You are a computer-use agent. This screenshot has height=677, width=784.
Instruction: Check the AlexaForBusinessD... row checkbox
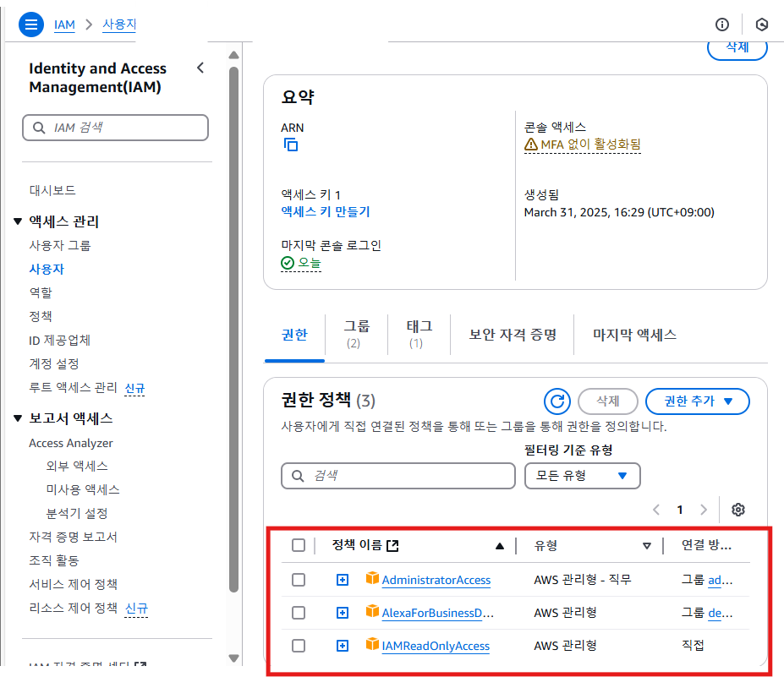[x=299, y=613]
